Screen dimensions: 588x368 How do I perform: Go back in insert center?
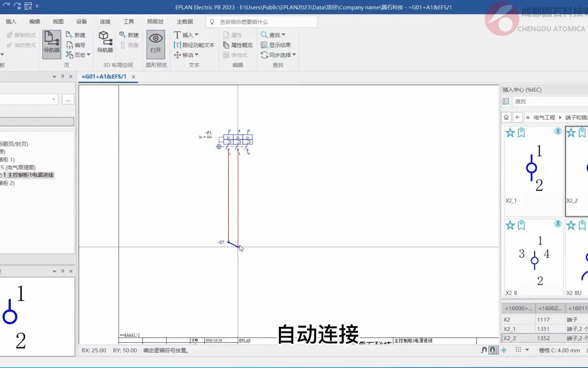coord(518,118)
